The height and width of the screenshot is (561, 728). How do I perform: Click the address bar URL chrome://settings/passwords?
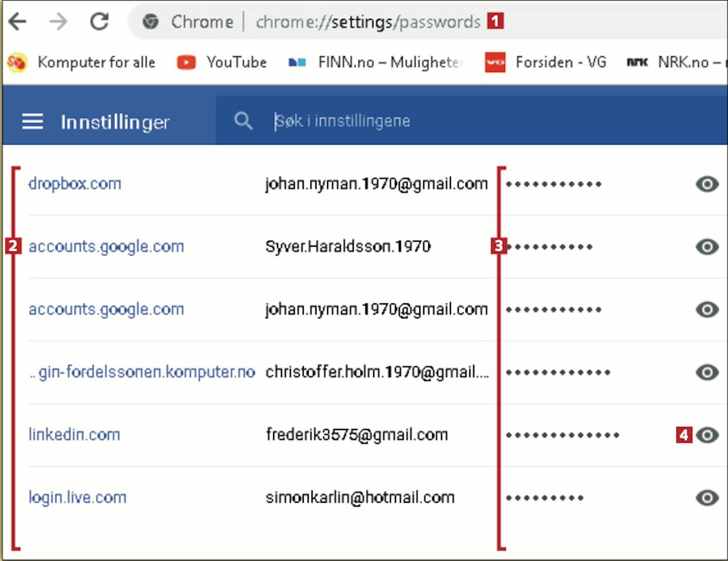(368, 22)
